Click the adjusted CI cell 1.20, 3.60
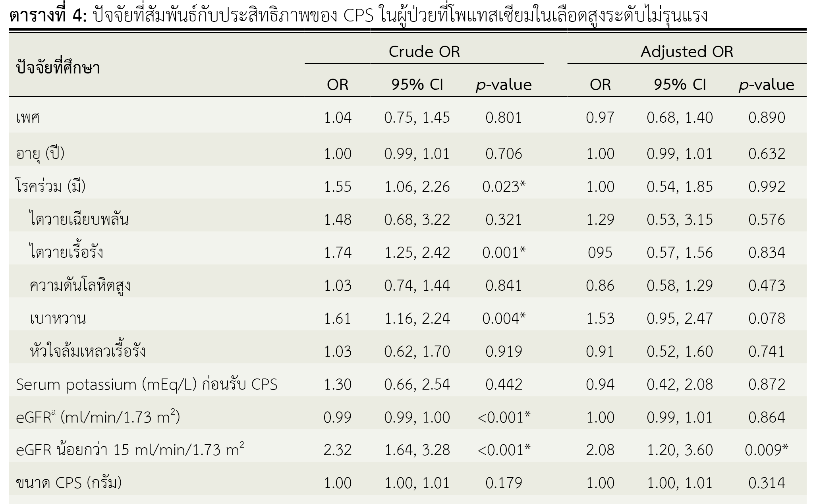This screenshot has width=817, height=504. coord(680,450)
